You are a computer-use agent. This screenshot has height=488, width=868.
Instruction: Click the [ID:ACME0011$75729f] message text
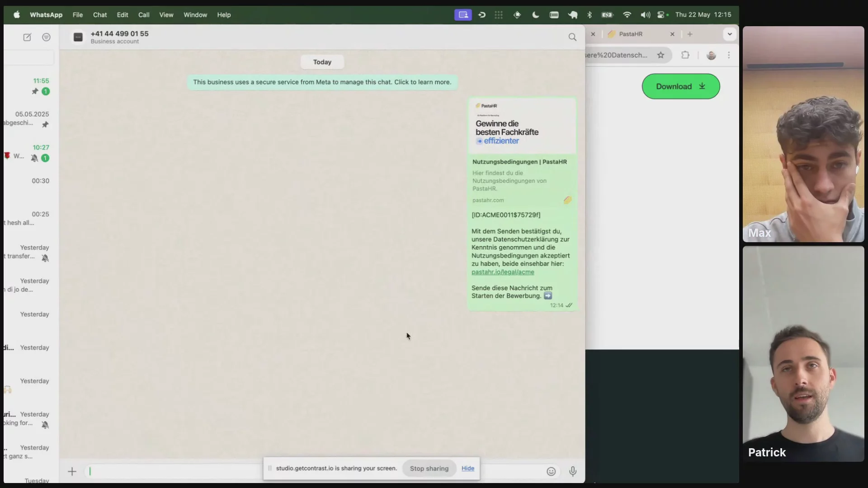coord(506,215)
